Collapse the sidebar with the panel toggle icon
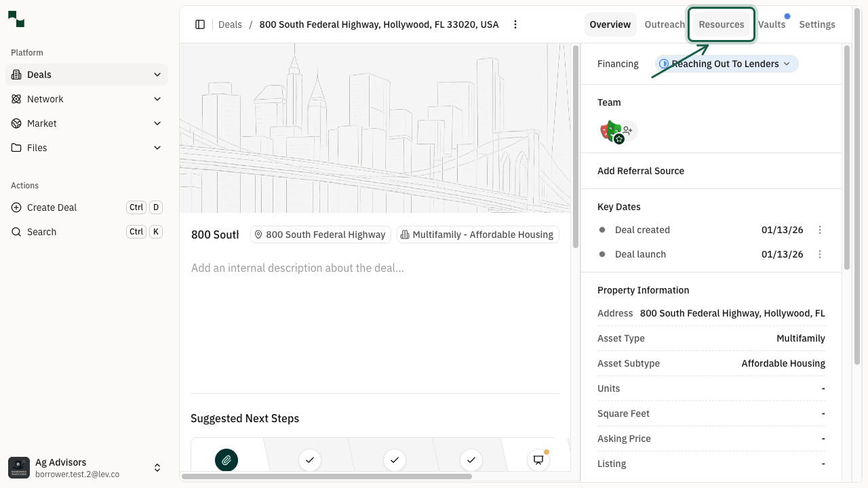Screen dimensions: 868x488 (x=200, y=24)
